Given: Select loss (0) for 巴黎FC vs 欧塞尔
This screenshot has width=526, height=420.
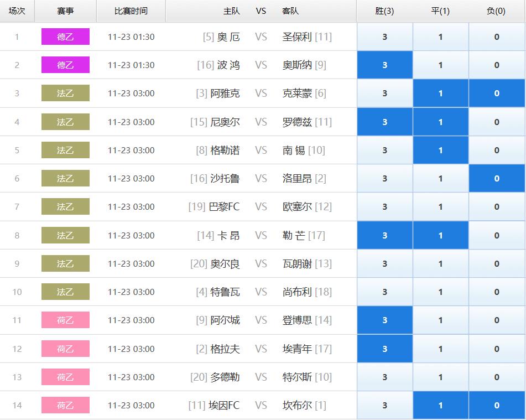Looking at the screenshot, I should tap(497, 206).
